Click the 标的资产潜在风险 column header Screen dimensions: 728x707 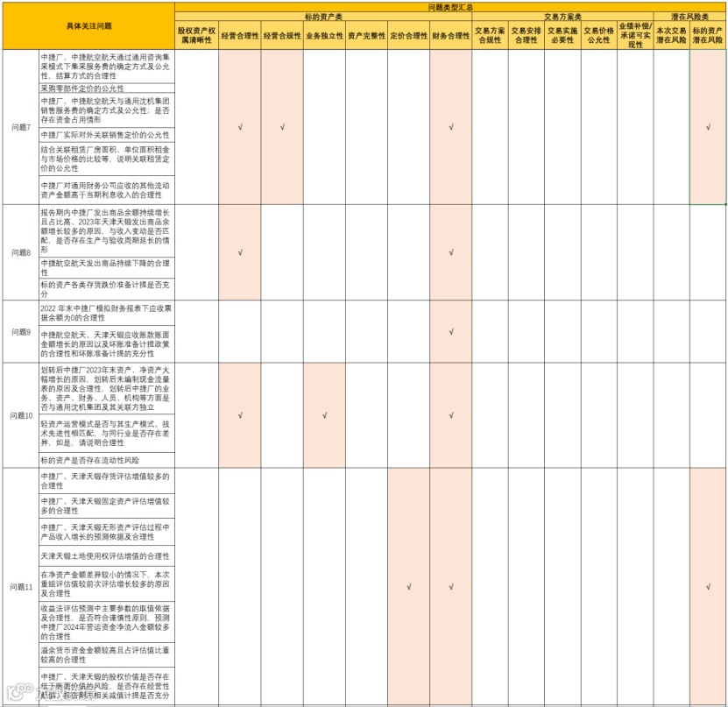pyautogui.click(x=708, y=35)
